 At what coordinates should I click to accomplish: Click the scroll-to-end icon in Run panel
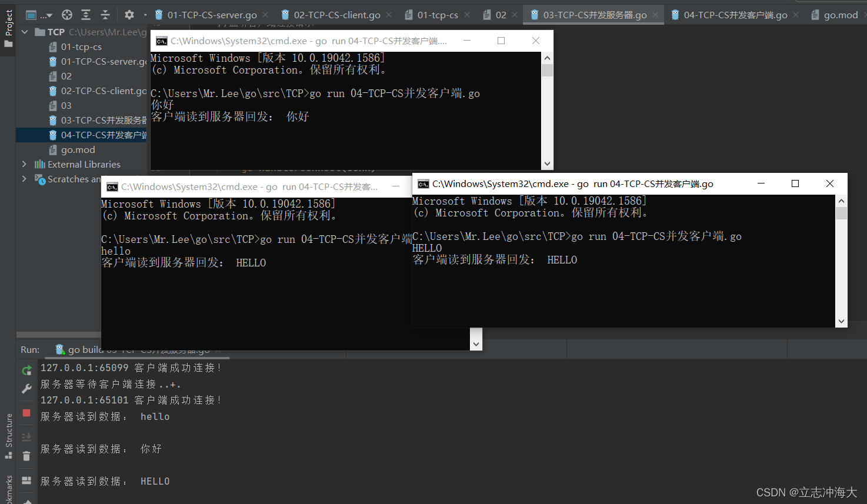(26, 437)
